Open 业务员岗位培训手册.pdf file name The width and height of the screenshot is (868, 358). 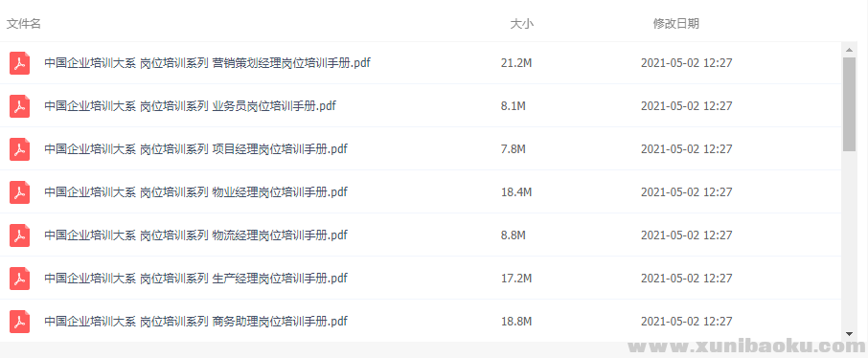[190, 106]
